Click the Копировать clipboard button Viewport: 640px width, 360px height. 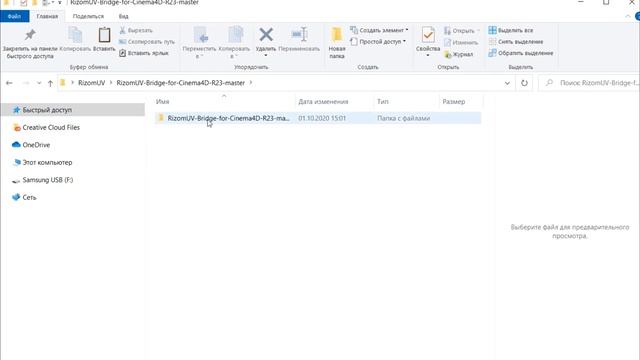click(75, 40)
